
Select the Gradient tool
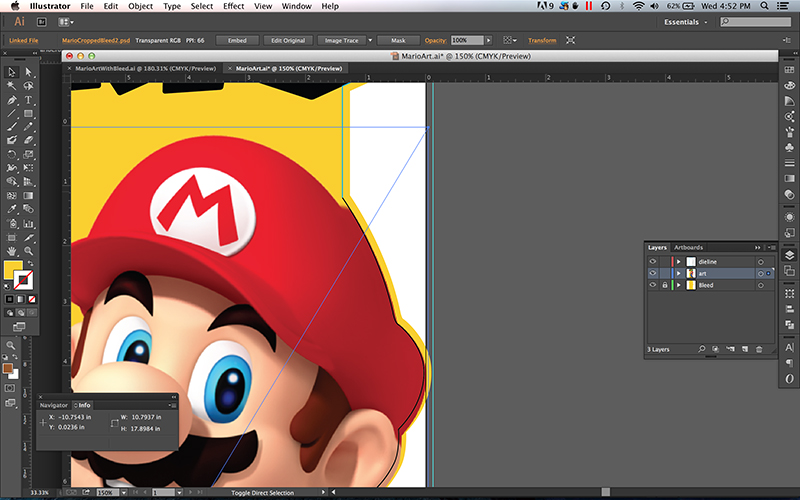[29, 195]
